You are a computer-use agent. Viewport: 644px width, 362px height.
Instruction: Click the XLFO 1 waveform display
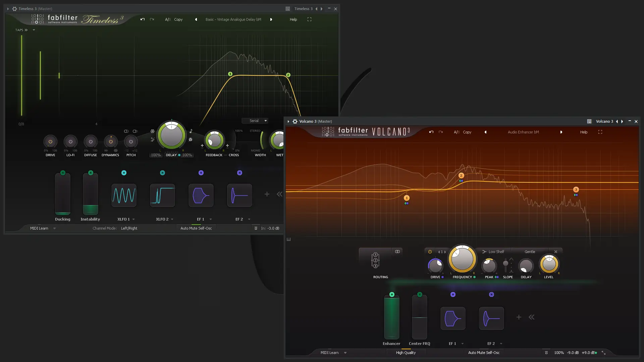(x=124, y=195)
